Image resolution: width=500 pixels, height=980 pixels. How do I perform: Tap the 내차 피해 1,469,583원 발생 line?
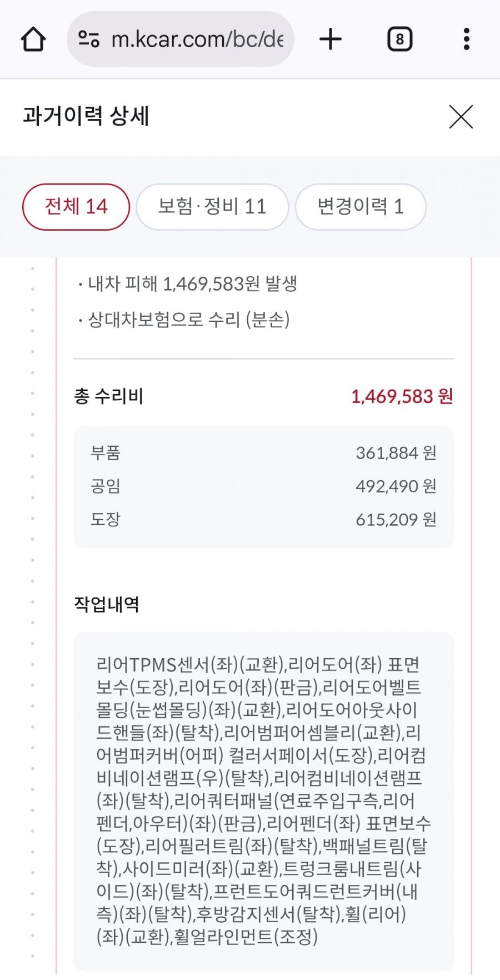pyautogui.click(x=188, y=284)
